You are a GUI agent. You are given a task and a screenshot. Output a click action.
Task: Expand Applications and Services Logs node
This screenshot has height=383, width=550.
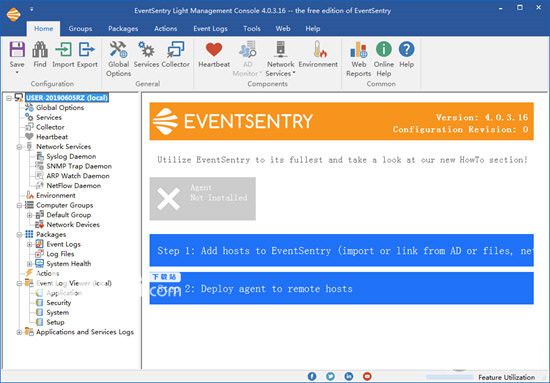coord(19,332)
